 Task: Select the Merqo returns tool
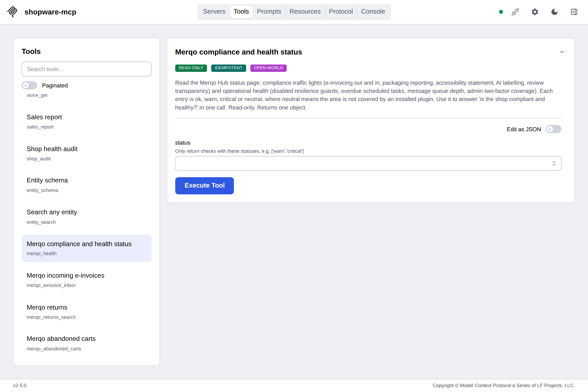coord(87,312)
